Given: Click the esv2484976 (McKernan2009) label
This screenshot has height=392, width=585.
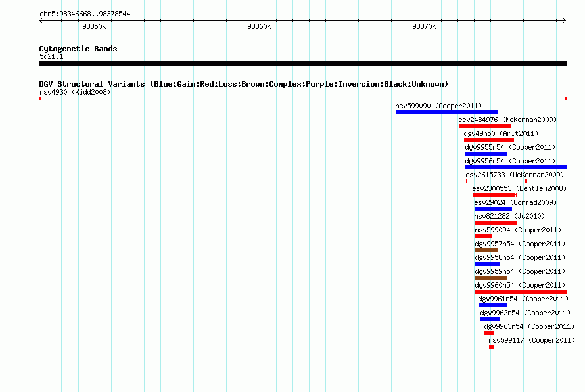Looking at the screenshot, I should point(507,120).
